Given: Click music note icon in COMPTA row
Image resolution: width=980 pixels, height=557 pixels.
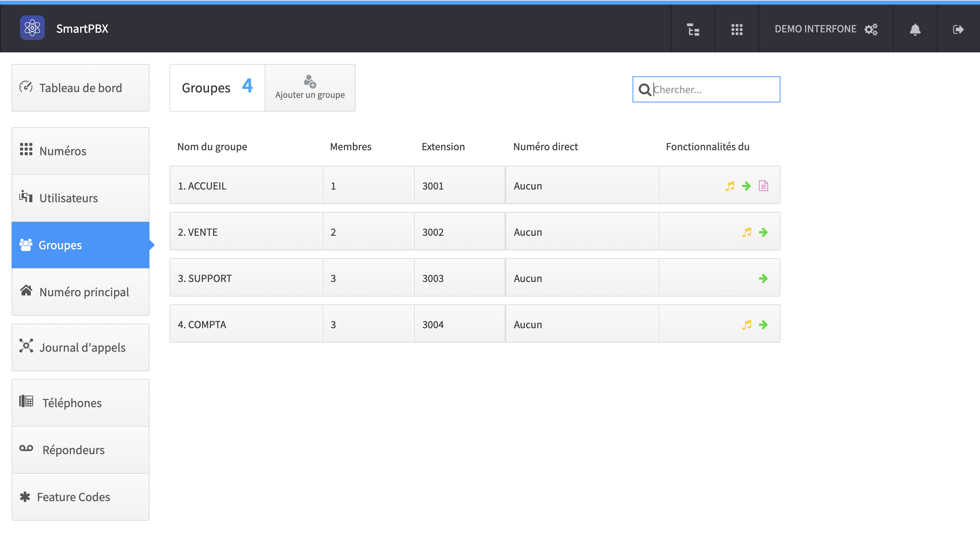Looking at the screenshot, I should (747, 325).
